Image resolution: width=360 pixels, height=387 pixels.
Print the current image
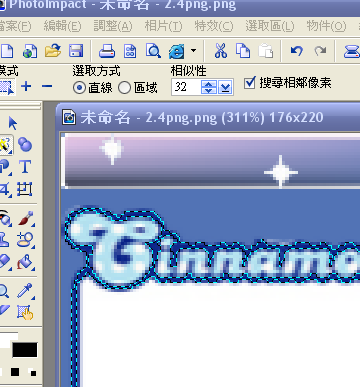pyautogui.click(x=107, y=51)
